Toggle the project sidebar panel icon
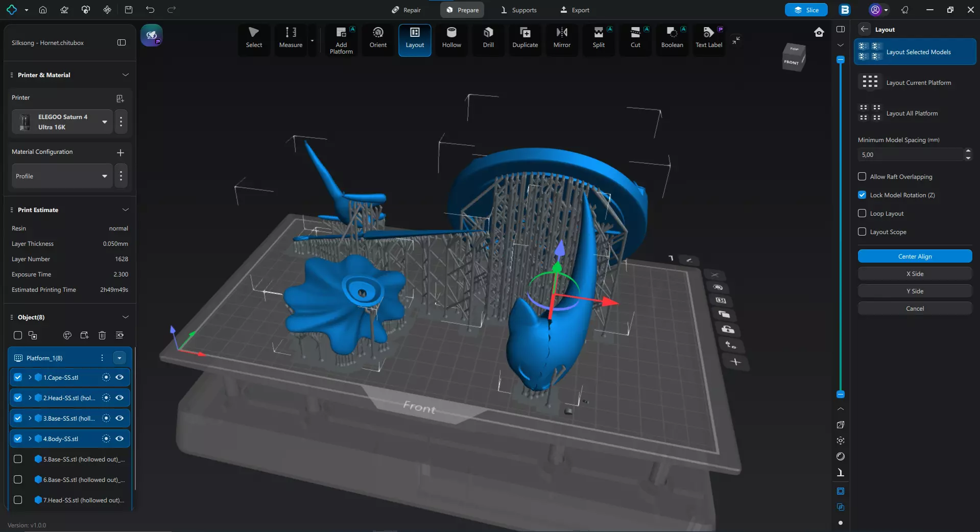This screenshot has width=980, height=532. click(x=122, y=42)
